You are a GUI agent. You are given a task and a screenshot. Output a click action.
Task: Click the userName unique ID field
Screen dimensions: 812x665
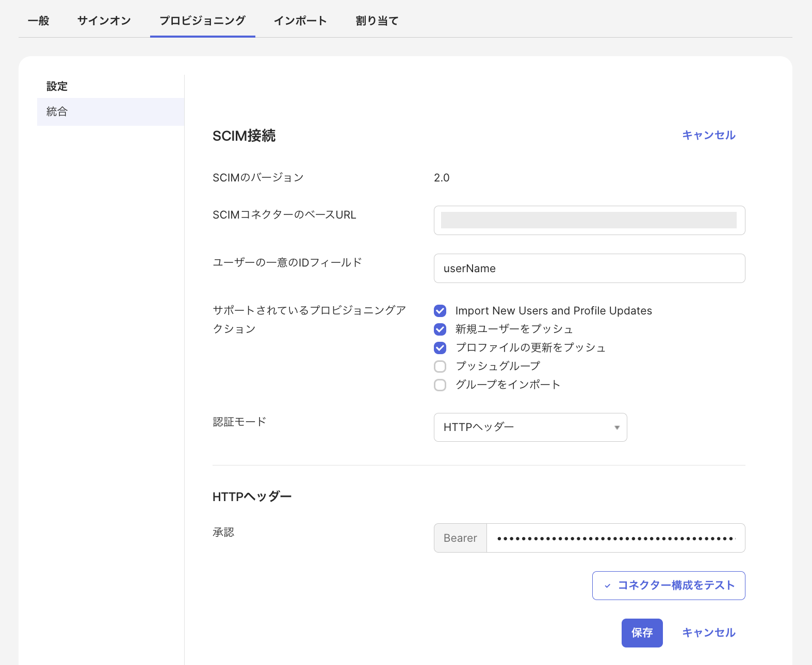589,268
